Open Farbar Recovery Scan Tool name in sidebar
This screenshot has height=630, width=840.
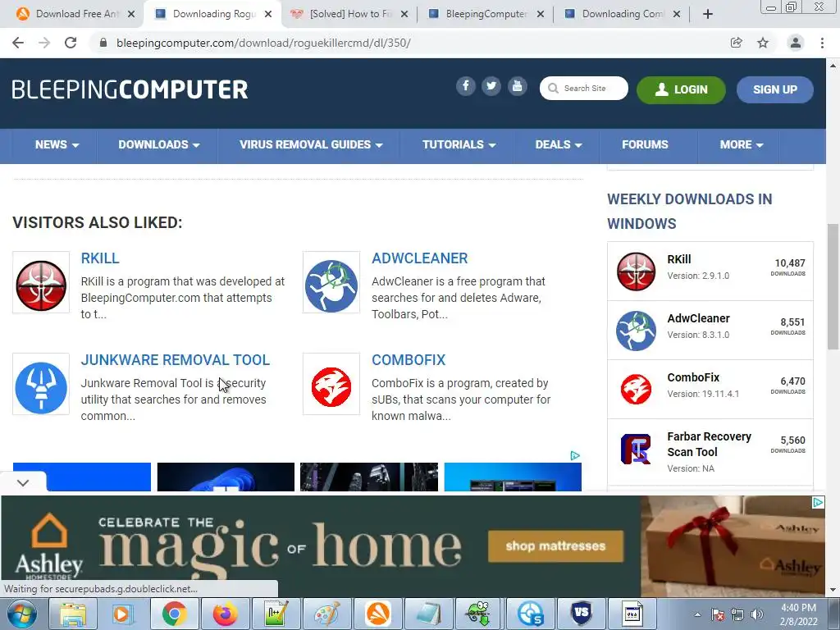709,444
